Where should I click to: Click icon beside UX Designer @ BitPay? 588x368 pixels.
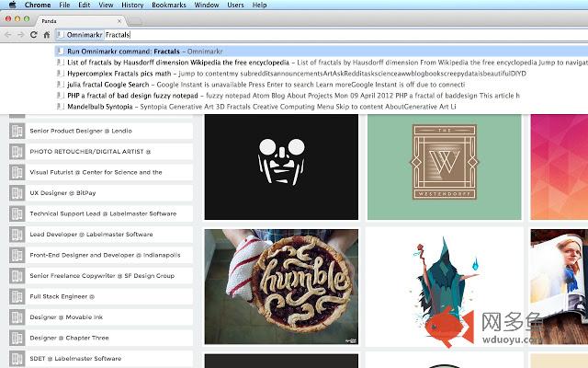pyautogui.click(x=17, y=193)
